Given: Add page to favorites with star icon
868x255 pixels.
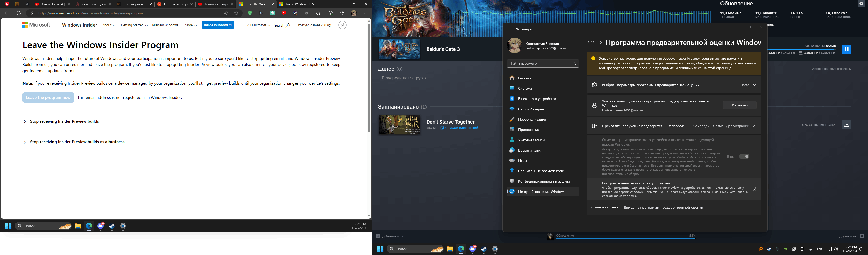Looking at the screenshot, I should coord(236,13).
